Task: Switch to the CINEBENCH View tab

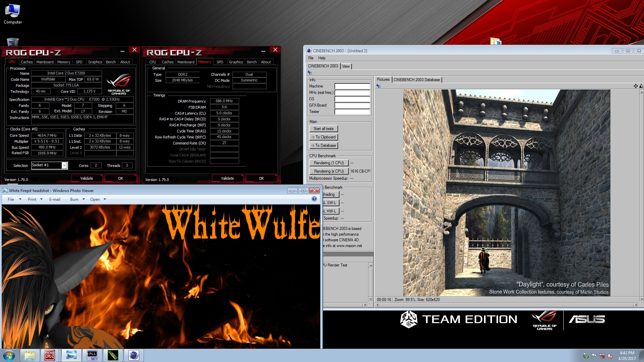Action: pos(346,66)
